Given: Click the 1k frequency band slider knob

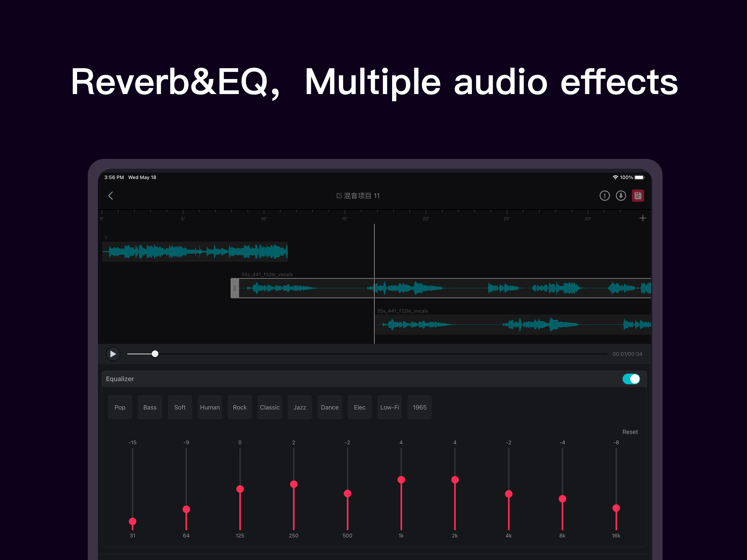Looking at the screenshot, I should coord(401,480).
